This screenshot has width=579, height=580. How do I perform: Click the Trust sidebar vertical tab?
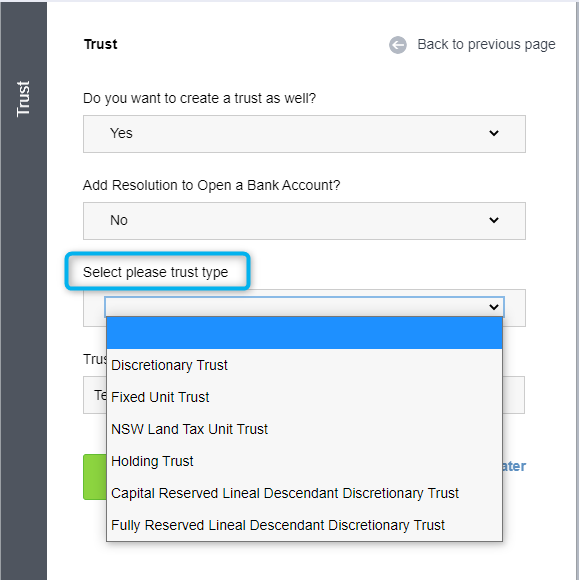23,99
